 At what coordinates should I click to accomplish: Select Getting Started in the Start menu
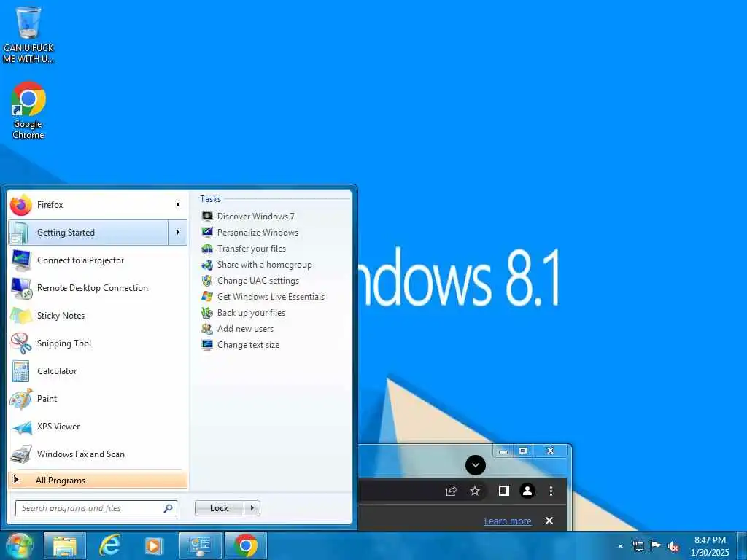click(88, 233)
